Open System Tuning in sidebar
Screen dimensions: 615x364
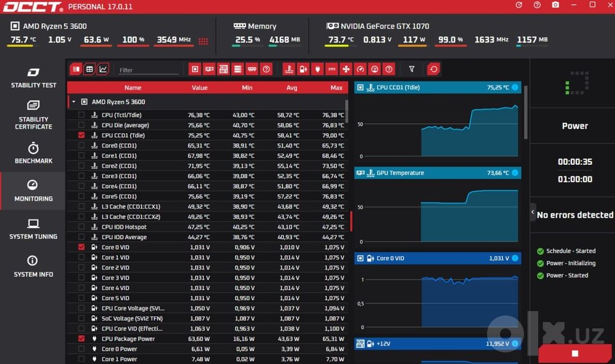[33, 229]
